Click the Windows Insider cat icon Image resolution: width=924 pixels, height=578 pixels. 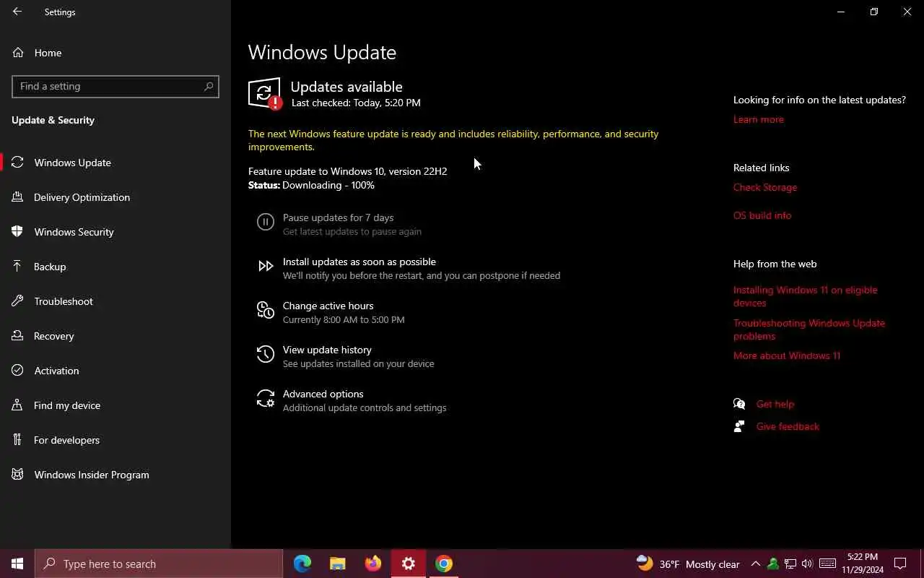point(18,475)
